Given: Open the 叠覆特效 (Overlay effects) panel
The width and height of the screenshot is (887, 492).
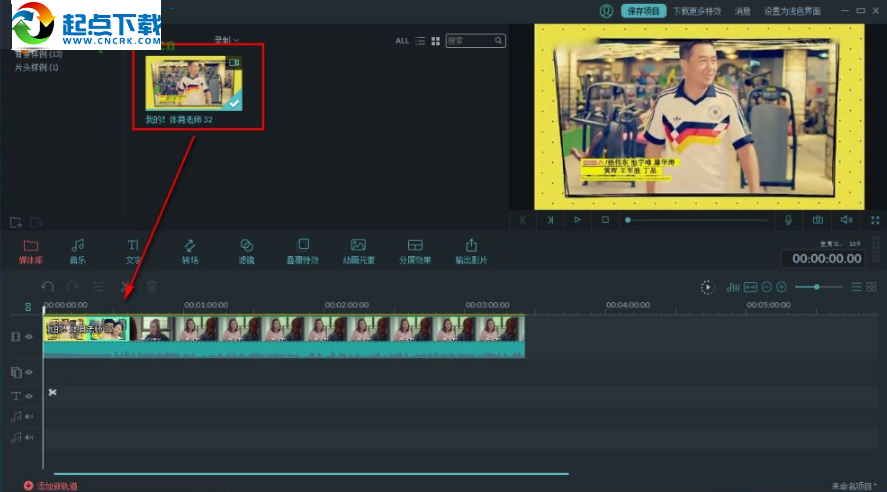Looking at the screenshot, I should (x=303, y=250).
